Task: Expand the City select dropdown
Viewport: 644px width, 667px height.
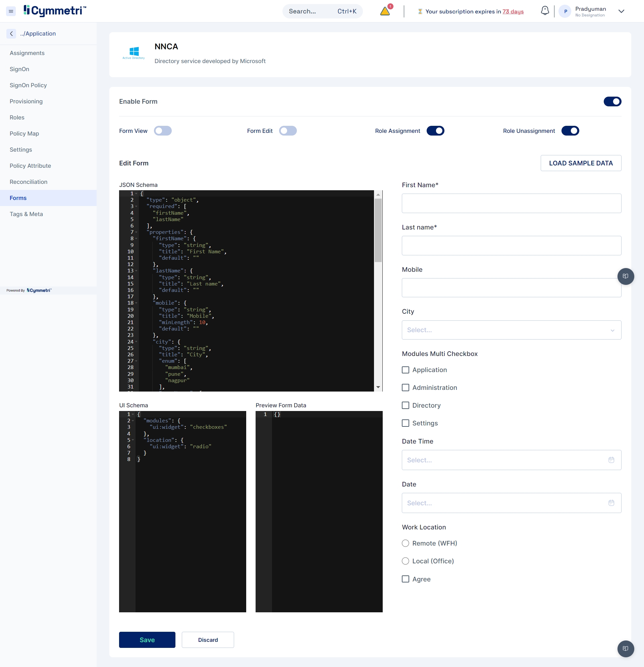Action: click(511, 330)
